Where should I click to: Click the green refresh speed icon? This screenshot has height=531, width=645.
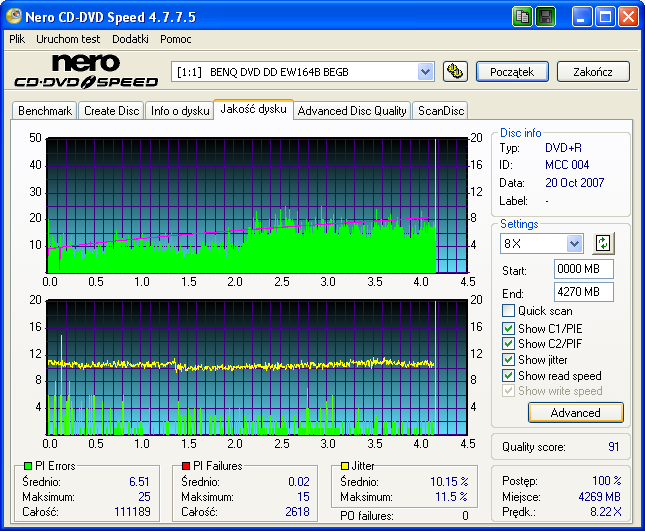tap(603, 243)
